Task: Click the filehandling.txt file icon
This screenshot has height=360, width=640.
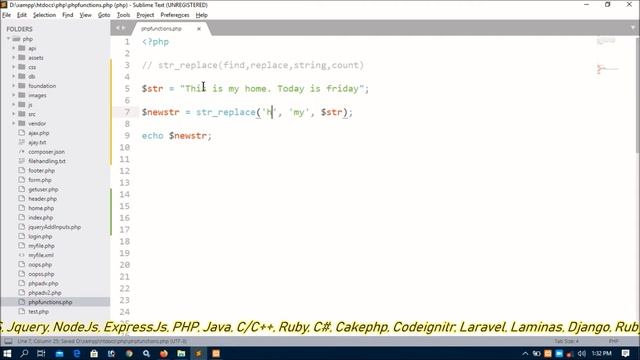Action: point(22,161)
